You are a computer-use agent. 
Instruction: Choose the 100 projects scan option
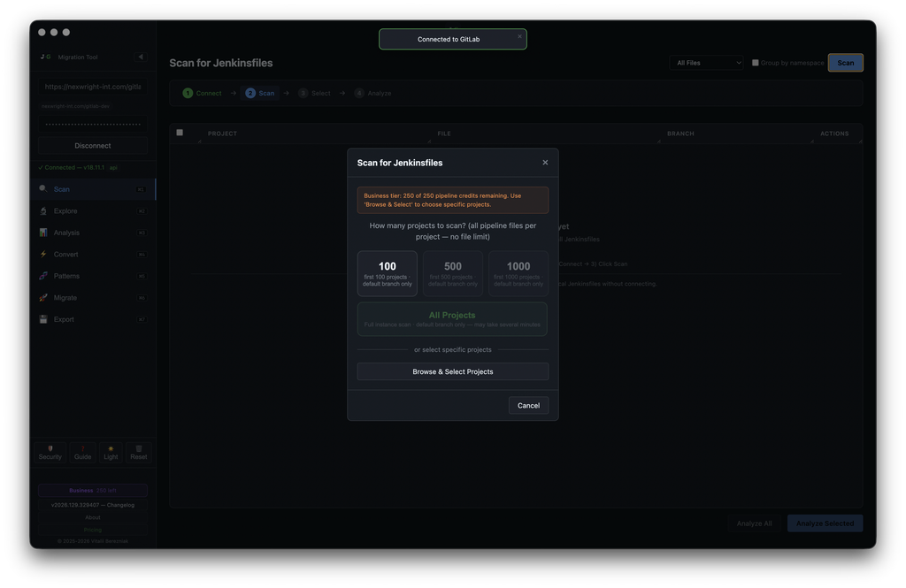point(388,273)
